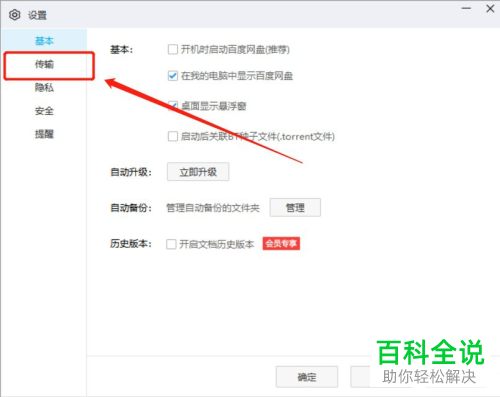The height and width of the screenshot is (397, 500).
Task: Enable 开机时启动百度网盘 checkbox
Action: tap(173, 49)
